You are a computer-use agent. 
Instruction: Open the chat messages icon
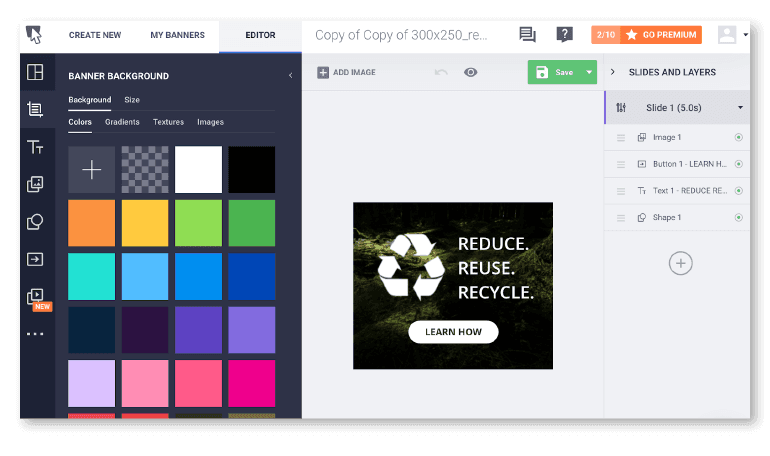point(528,35)
